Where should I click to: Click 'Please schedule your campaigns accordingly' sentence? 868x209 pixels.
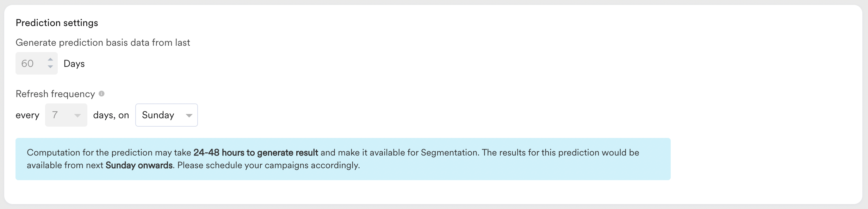(x=268, y=165)
